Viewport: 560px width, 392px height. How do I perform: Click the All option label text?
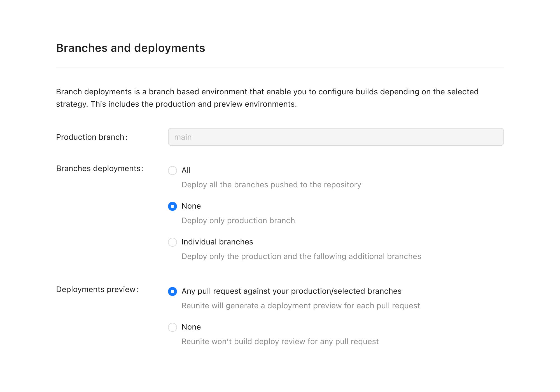tap(186, 170)
